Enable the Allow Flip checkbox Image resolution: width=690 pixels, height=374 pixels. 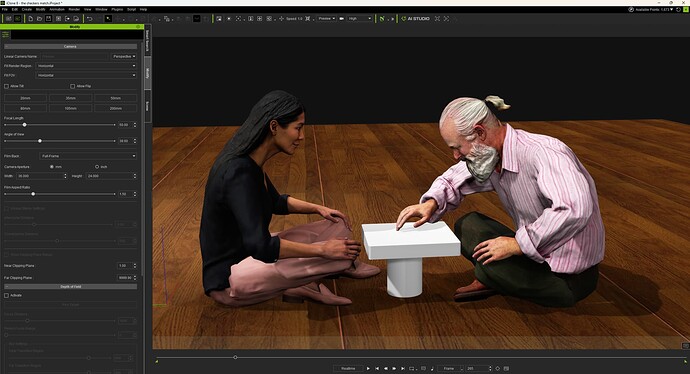click(x=73, y=86)
